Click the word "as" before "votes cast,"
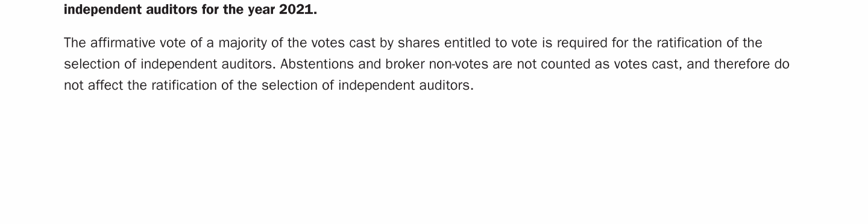Viewport: 868px width, 224px height. pos(602,64)
